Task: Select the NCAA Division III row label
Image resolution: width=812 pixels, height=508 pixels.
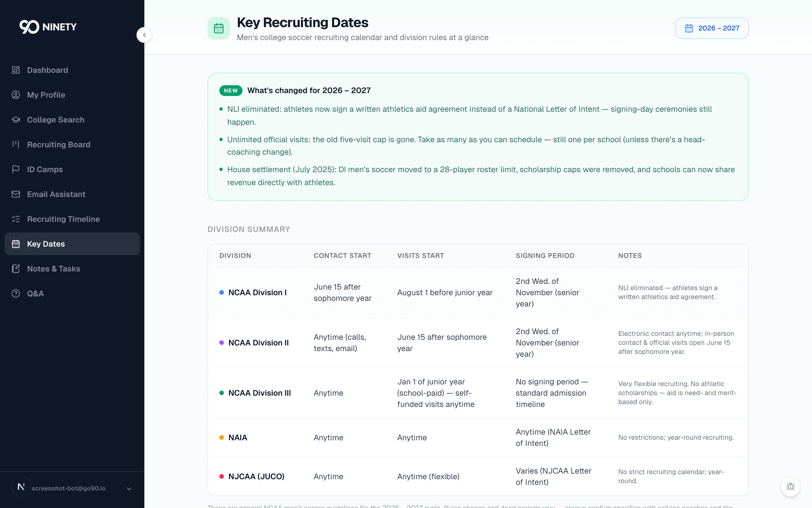Action: coord(259,393)
